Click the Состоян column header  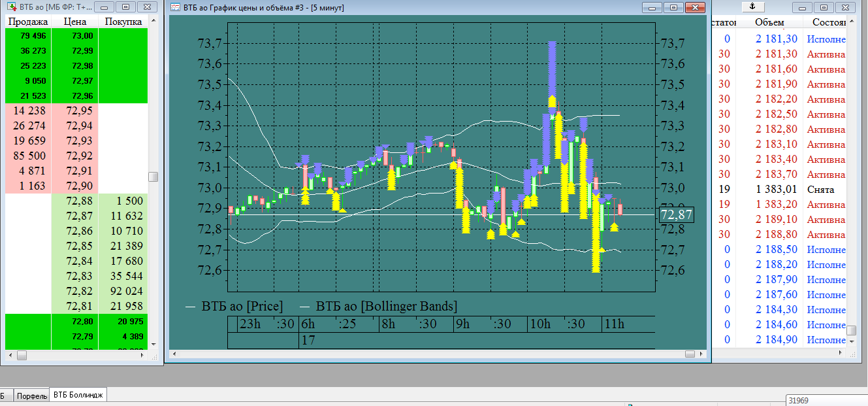(x=826, y=22)
